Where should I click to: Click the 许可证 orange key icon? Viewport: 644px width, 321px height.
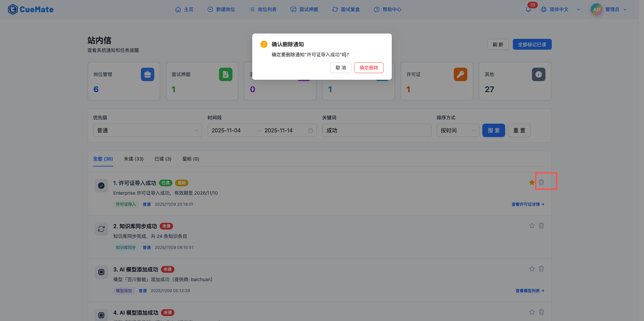click(x=460, y=74)
